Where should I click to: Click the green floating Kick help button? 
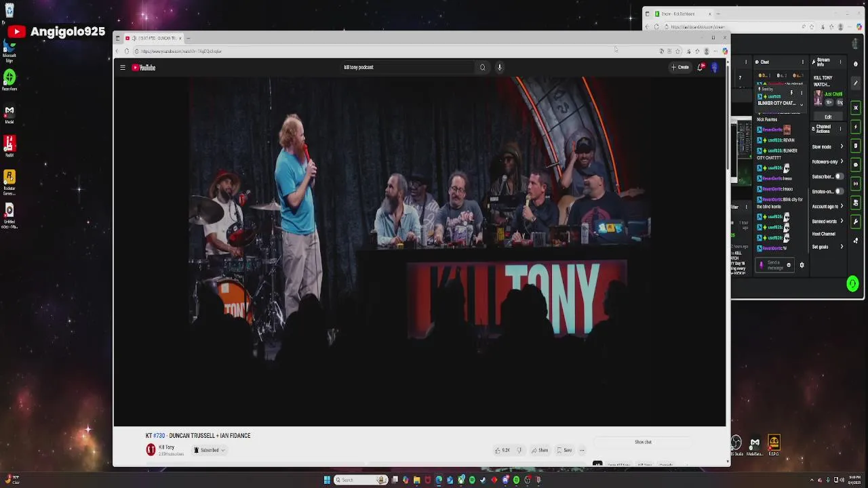[x=852, y=284]
